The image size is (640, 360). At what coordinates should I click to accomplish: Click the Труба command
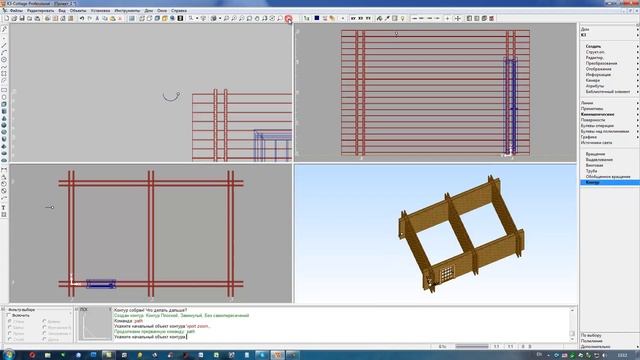coord(591,171)
